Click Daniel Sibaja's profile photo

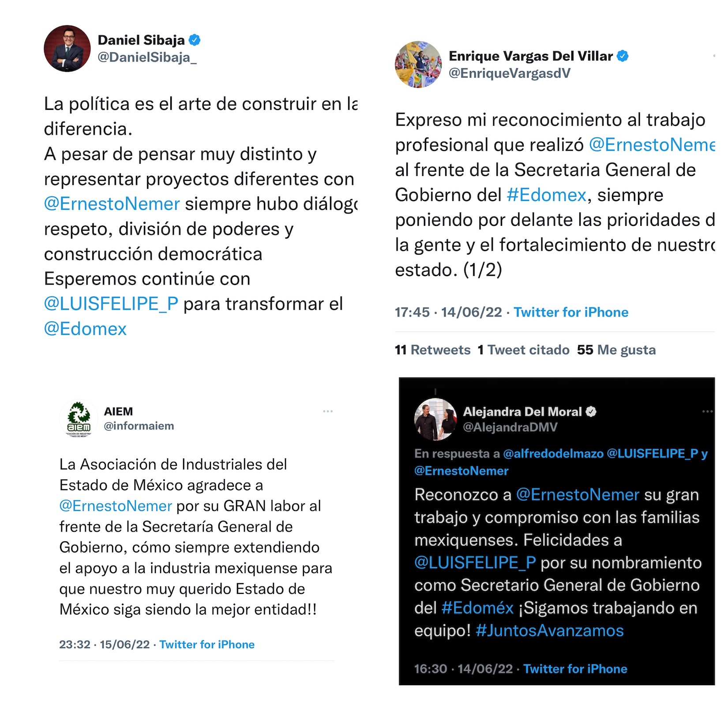pos(67,49)
